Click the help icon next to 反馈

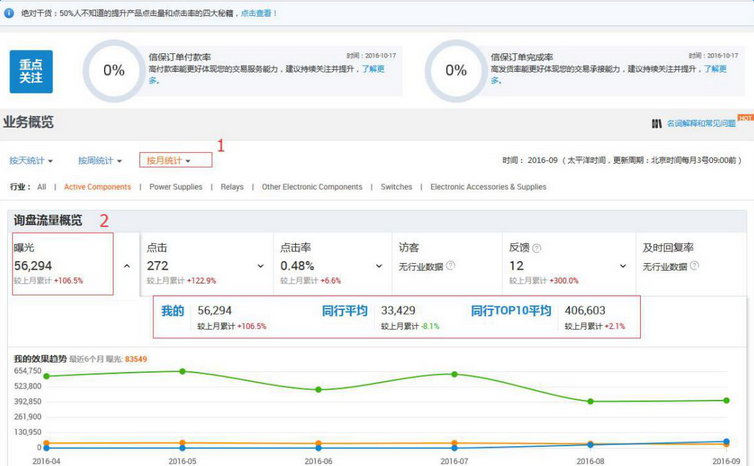click(x=537, y=248)
